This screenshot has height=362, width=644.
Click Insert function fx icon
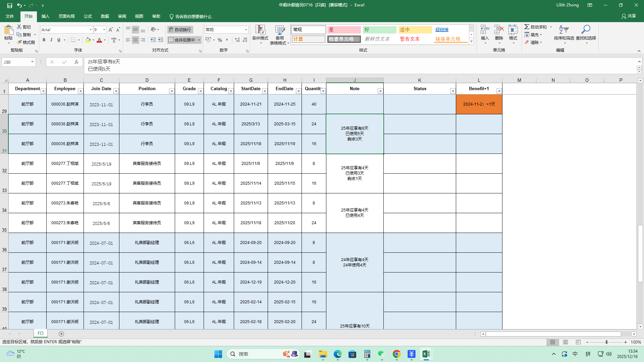coord(76,62)
